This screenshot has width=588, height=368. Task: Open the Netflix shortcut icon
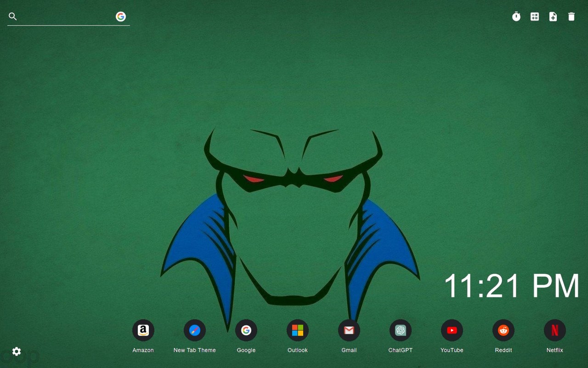(x=555, y=330)
